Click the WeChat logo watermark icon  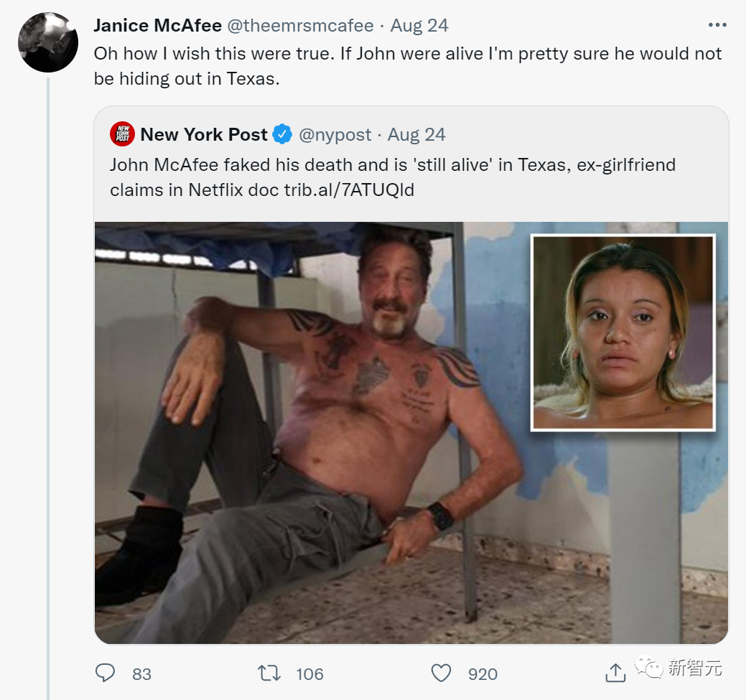pyautogui.click(x=653, y=669)
